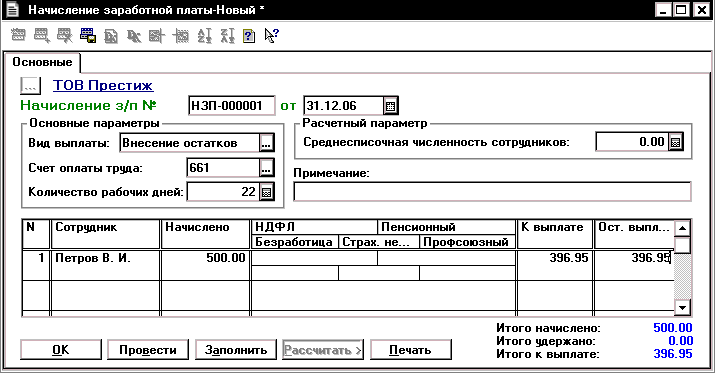The image size is (717, 374).
Task: Open the help description icon
Action: [249, 36]
